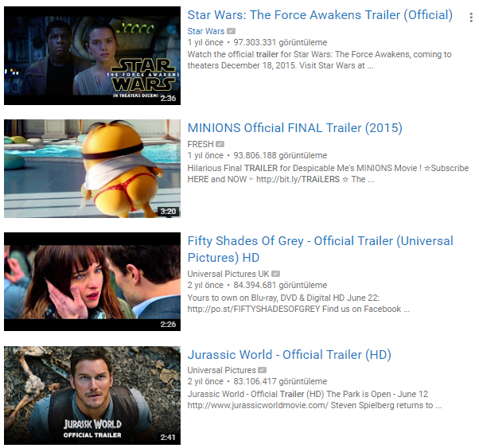
Task: Go to Universal Pictures channel on Jurassic World result
Action: click(221, 370)
